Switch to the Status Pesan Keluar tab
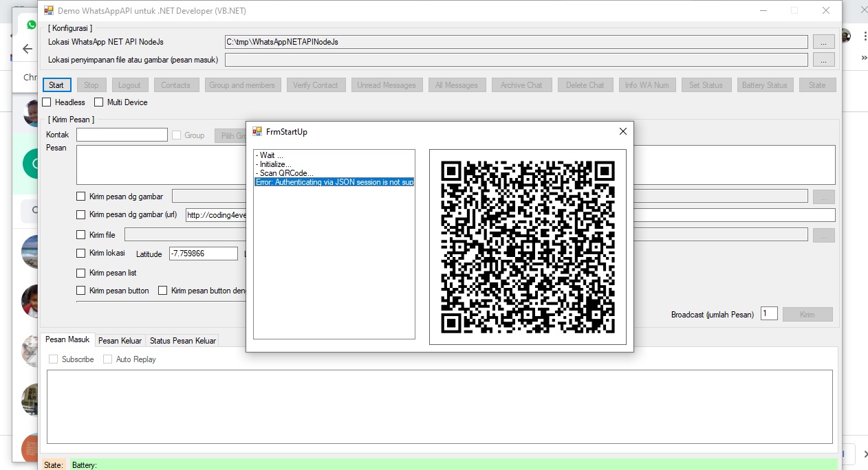This screenshot has width=868, height=470. pos(182,339)
